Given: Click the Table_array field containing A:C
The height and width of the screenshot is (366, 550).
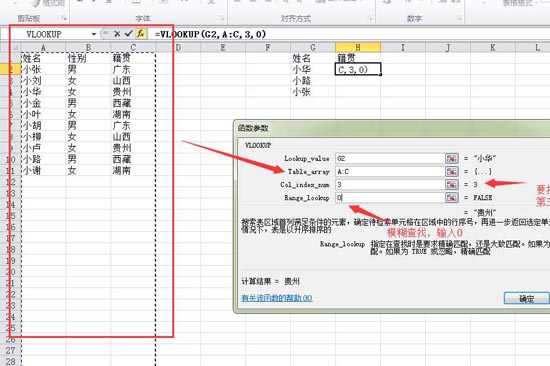Looking at the screenshot, I should (390, 172).
